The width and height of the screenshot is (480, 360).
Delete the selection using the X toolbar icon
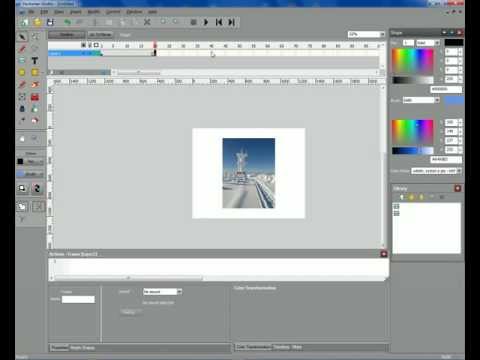(147, 22)
